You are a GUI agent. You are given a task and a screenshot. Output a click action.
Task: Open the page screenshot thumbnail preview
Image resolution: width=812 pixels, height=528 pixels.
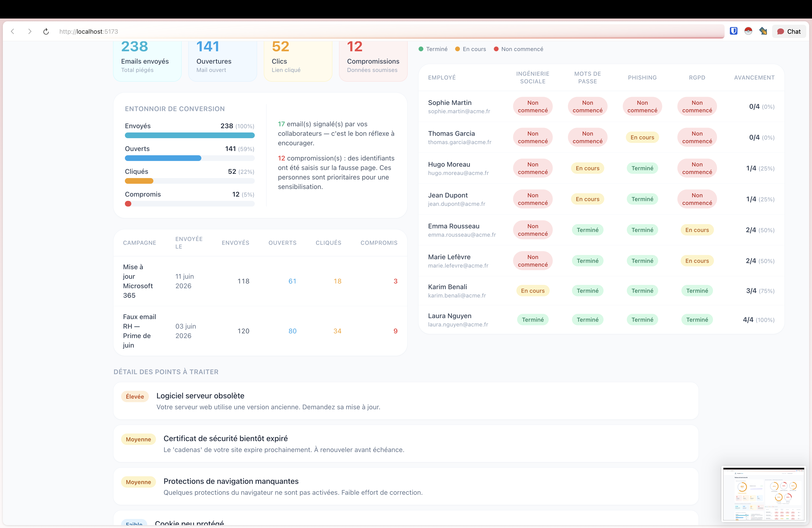pyautogui.click(x=764, y=494)
